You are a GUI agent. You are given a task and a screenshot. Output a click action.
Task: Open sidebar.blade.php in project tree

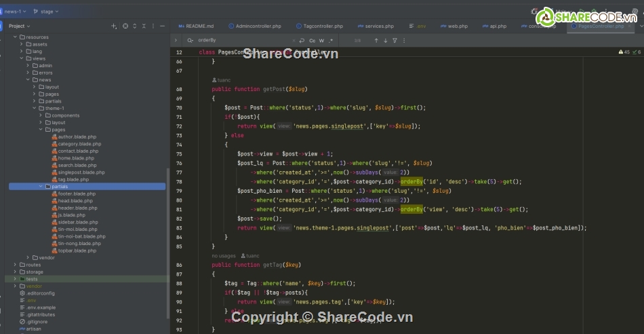(x=78, y=222)
